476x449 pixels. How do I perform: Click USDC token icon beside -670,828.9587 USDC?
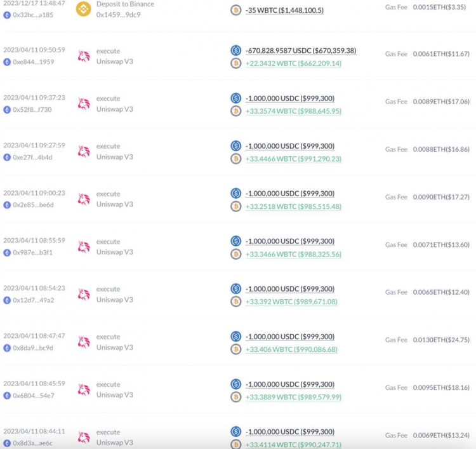236,50
